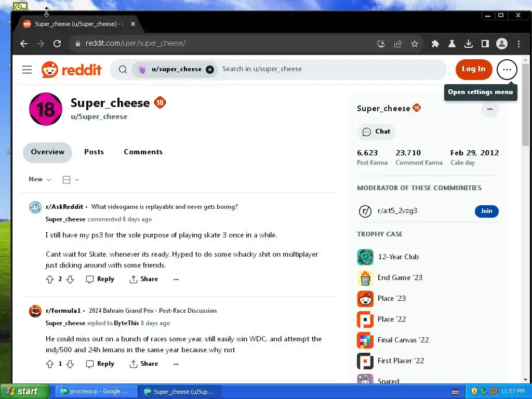Screen dimensions: 532x399
Task: Click the Final Canvas '22 trophy icon
Action: pyautogui.click(x=365, y=340)
